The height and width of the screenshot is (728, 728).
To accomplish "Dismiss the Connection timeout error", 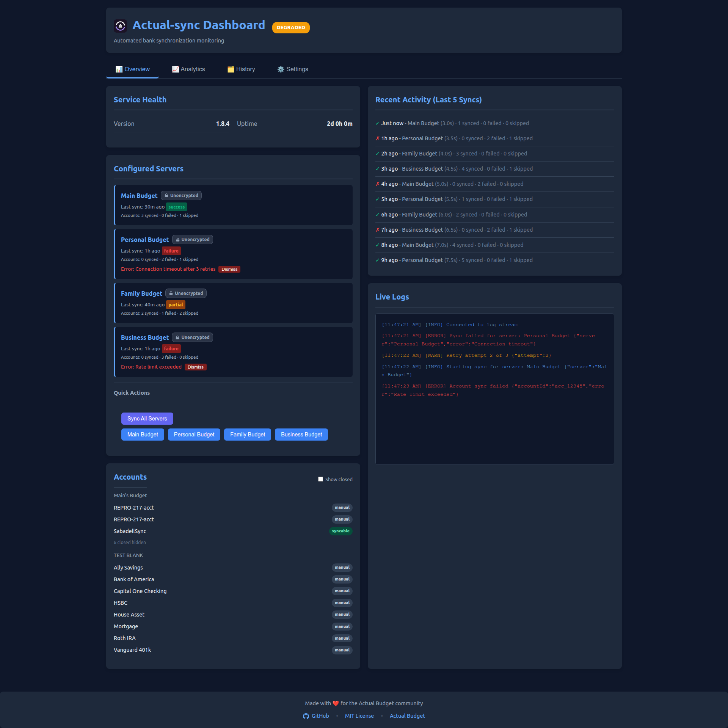I will click(x=229, y=269).
